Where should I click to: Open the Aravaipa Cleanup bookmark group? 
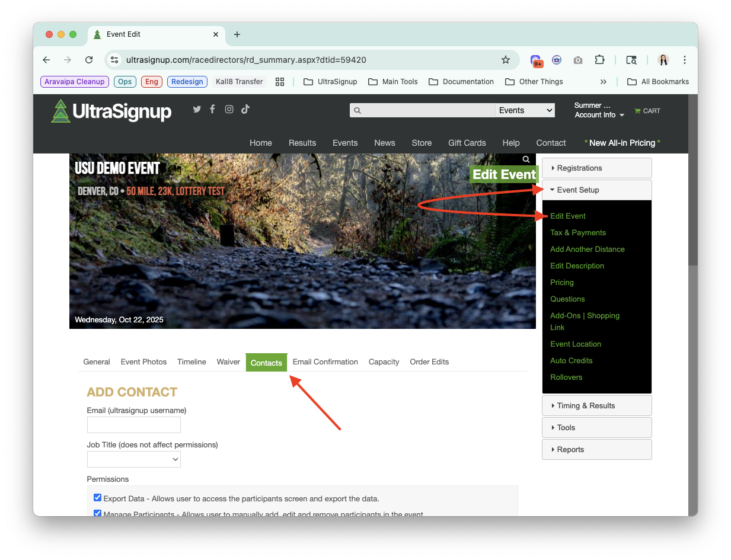tap(75, 82)
